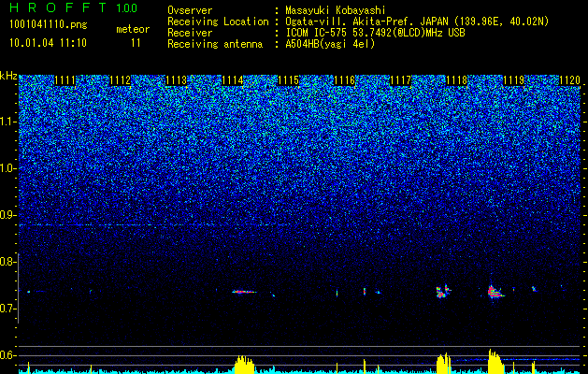588x374 pixels.
Task: Click the yellow power peak under the 1118 echo
Action: [x=444, y=363]
